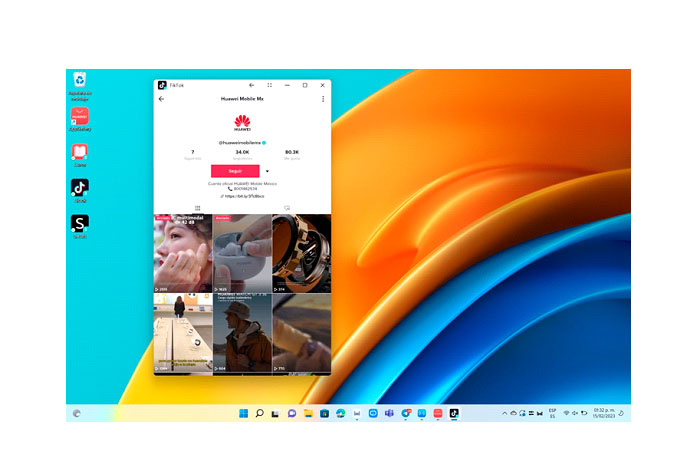Open the red AppGallery icon on the taskbar

tap(438, 413)
